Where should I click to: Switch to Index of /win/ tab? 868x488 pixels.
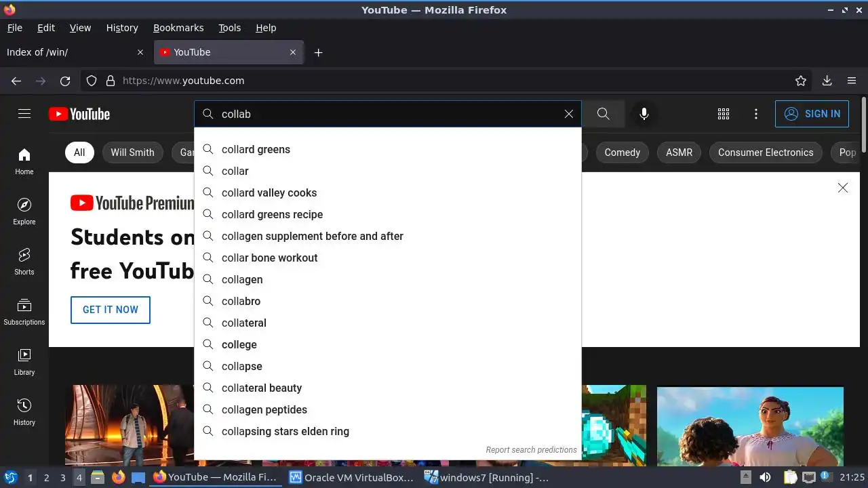pos(75,52)
